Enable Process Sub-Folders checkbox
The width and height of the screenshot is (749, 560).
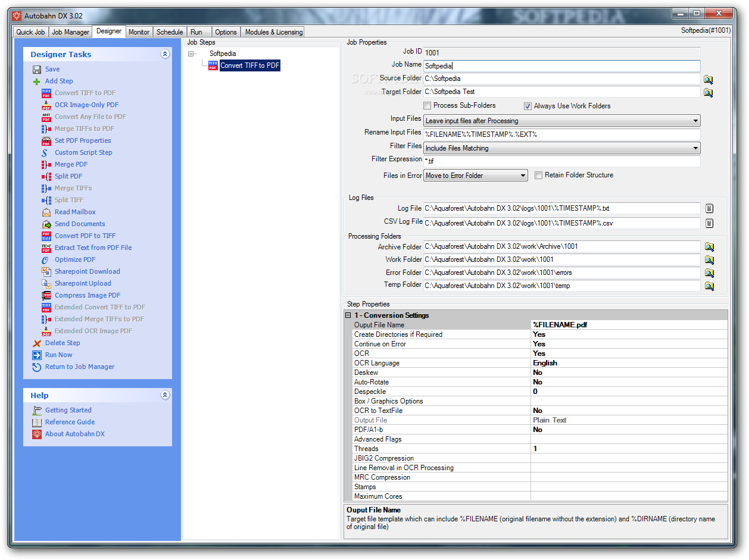pos(427,106)
